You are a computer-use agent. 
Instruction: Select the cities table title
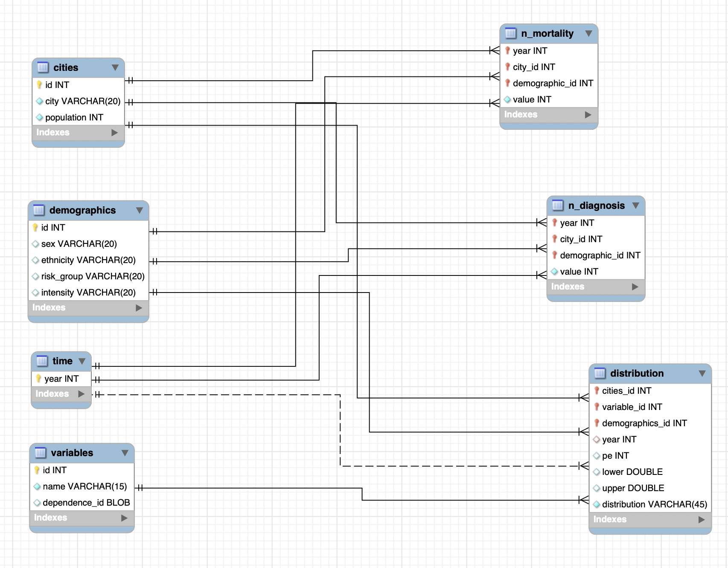tap(66, 67)
